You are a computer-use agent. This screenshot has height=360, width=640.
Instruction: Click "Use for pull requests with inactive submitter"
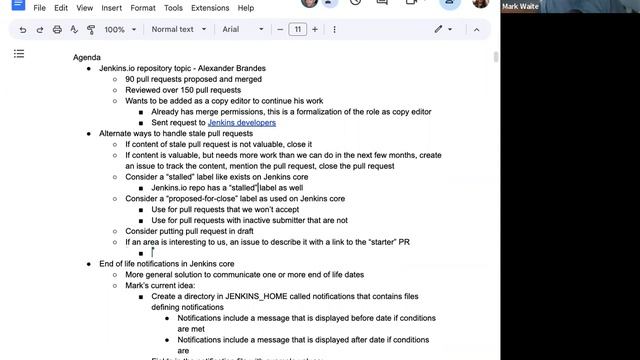[249, 220]
